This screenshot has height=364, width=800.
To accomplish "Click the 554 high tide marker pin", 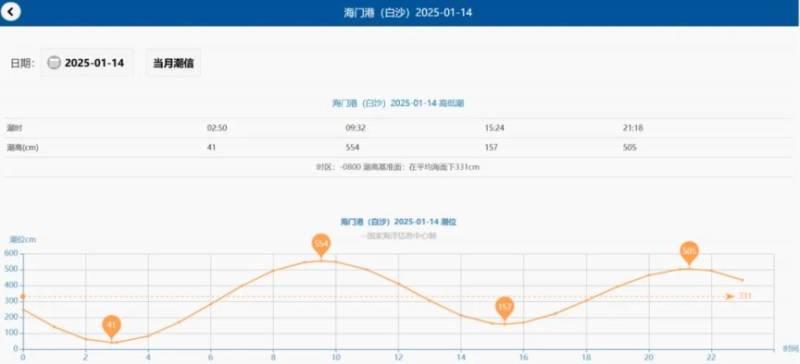I will click(x=321, y=246).
